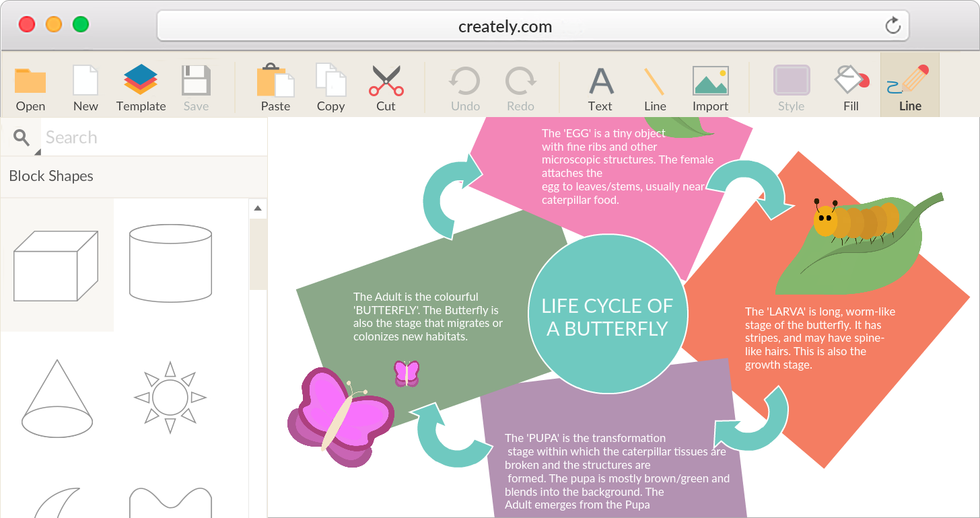This screenshot has height=518, width=980.
Task: Select the cube block shape
Action: (x=56, y=265)
